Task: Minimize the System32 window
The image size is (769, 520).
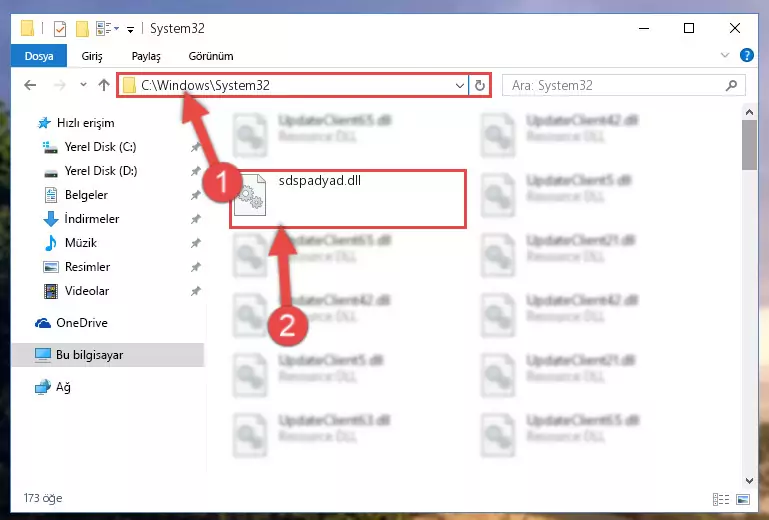Action: [644, 29]
